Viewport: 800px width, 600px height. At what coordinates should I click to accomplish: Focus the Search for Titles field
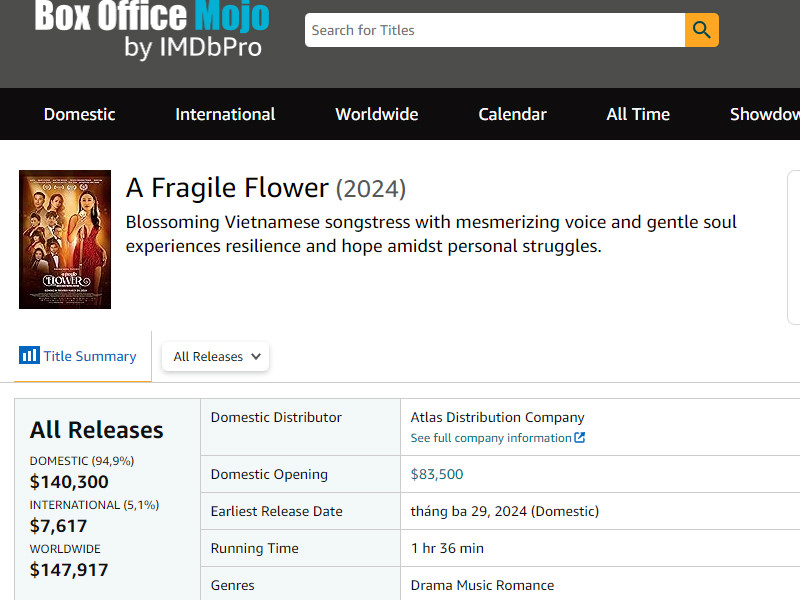coord(494,30)
